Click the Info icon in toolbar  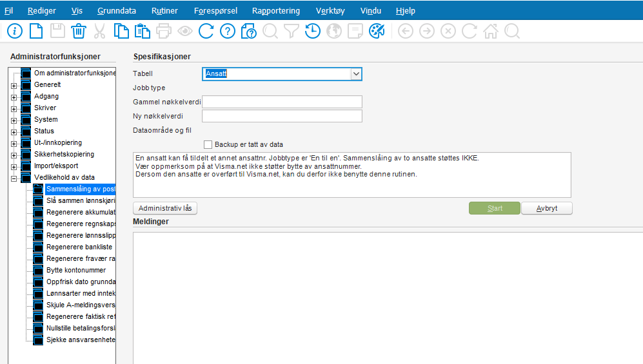click(x=15, y=31)
